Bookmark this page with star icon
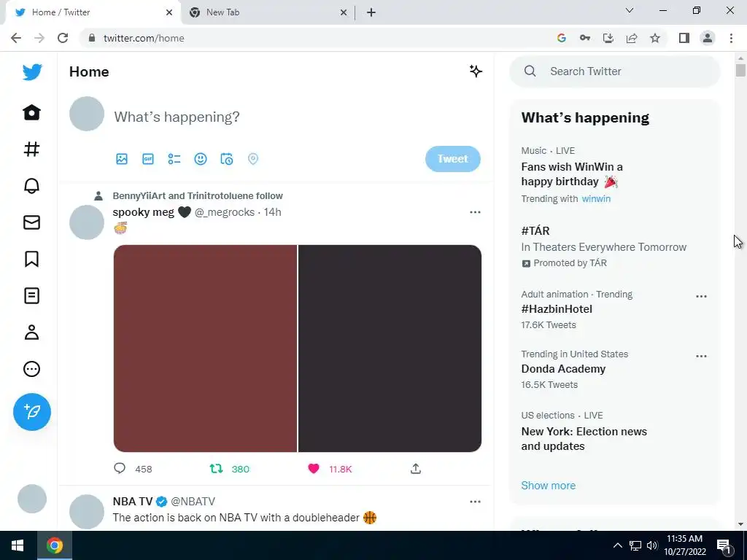This screenshot has height=560, width=747. tap(655, 38)
